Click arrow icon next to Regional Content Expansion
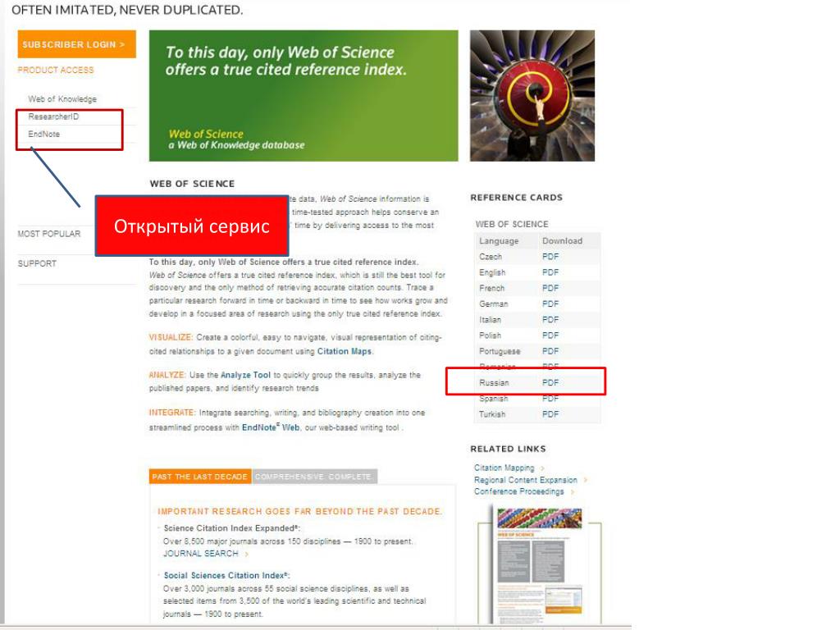 pos(585,480)
